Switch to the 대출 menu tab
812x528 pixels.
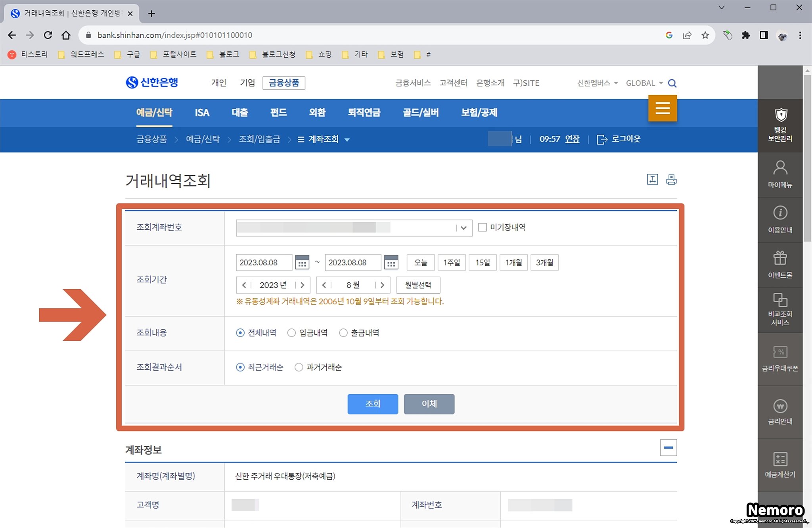coord(240,113)
